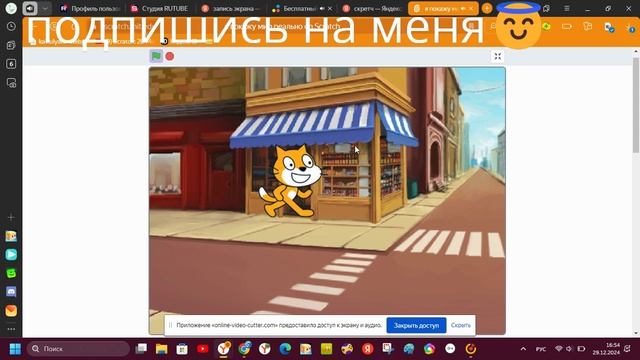Open the collections icon in sidebar
This screenshot has height=360, width=640.
coord(11,45)
